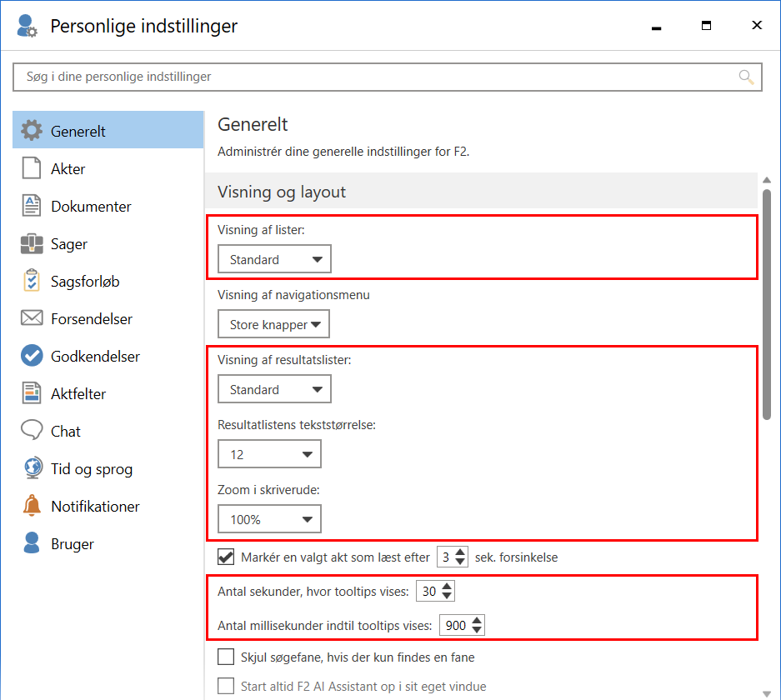Click the Tid og sprog globe icon

[33, 468]
